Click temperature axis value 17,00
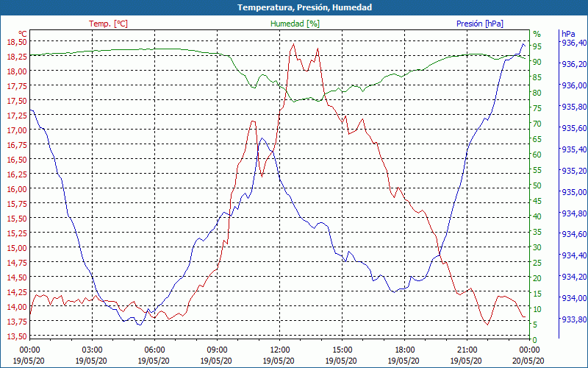The width and height of the screenshot is (588, 368). click(17, 130)
